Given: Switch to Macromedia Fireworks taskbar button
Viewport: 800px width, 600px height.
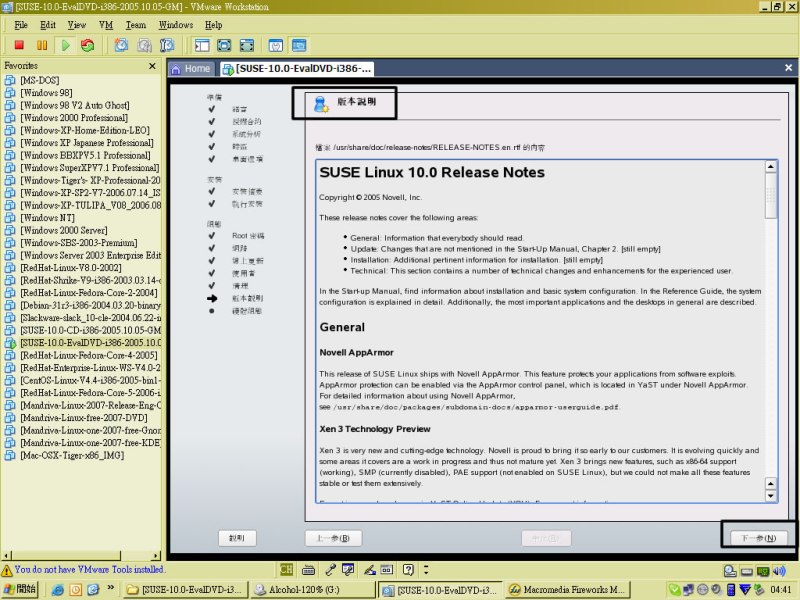Looking at the screenshot, I should [568, 590].
